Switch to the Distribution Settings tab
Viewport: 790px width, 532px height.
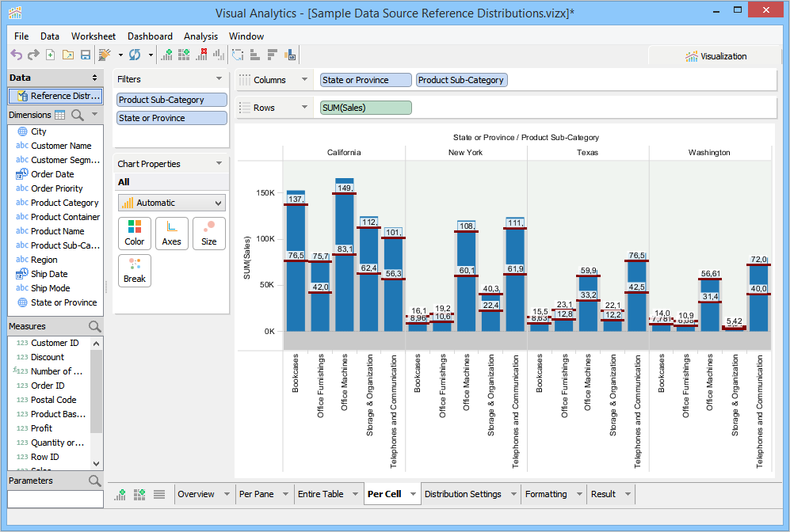click(x=463, y=494)
